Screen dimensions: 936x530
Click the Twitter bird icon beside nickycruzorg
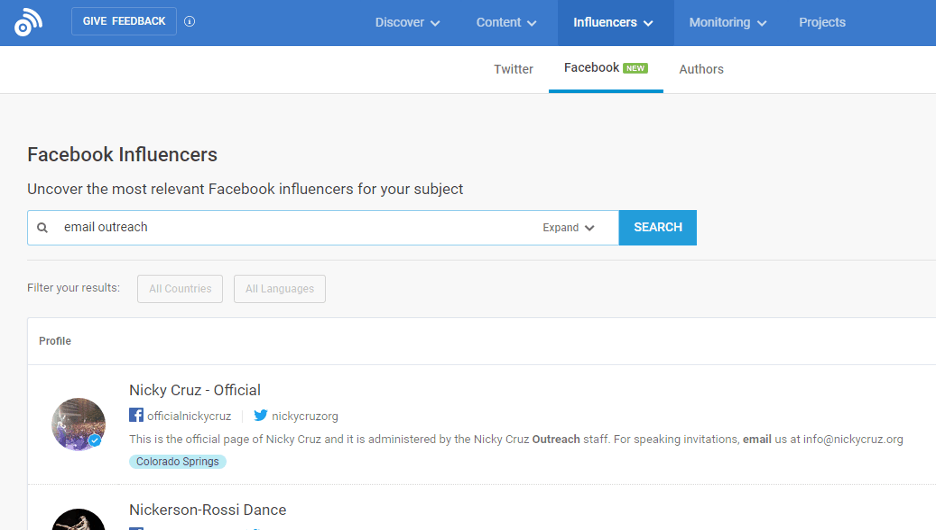tap(260, 415)
